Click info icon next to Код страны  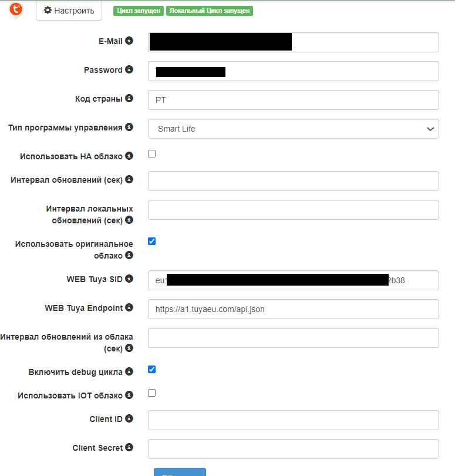point(129,99)
